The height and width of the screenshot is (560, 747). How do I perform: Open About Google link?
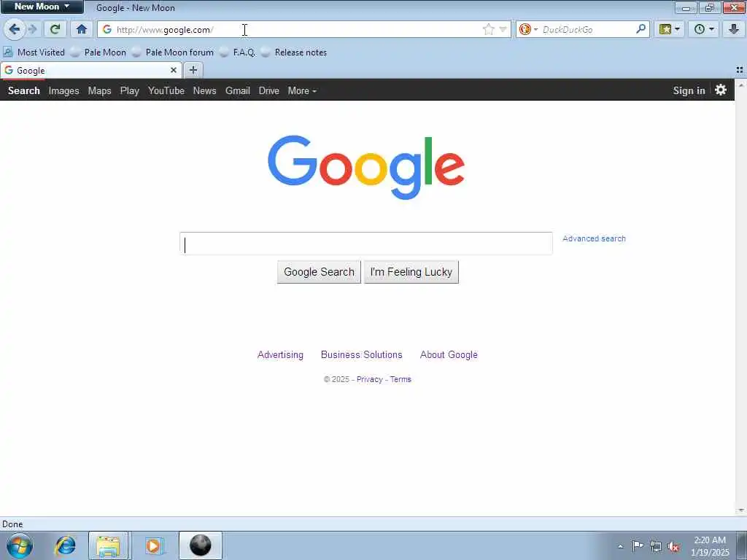(x=449, y=355)
